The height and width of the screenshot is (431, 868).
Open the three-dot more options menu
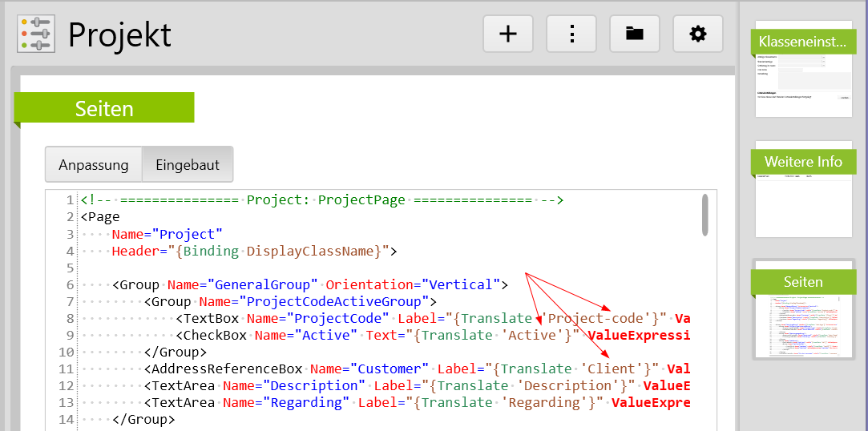point(571,34)
